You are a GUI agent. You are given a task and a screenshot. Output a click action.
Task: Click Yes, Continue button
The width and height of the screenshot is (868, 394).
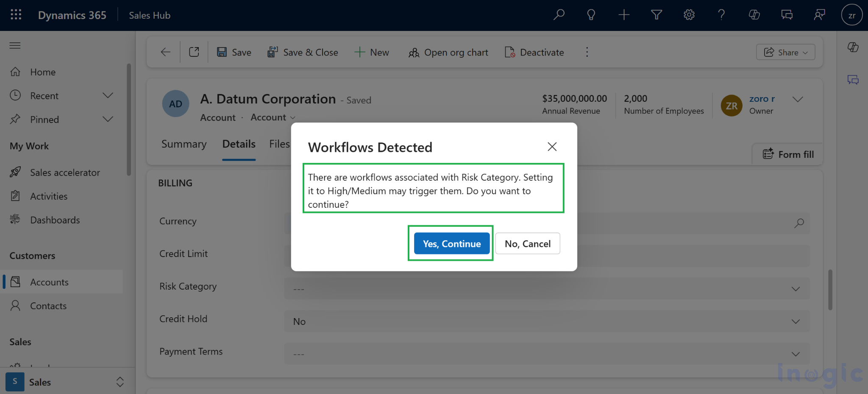pos(452,243)
